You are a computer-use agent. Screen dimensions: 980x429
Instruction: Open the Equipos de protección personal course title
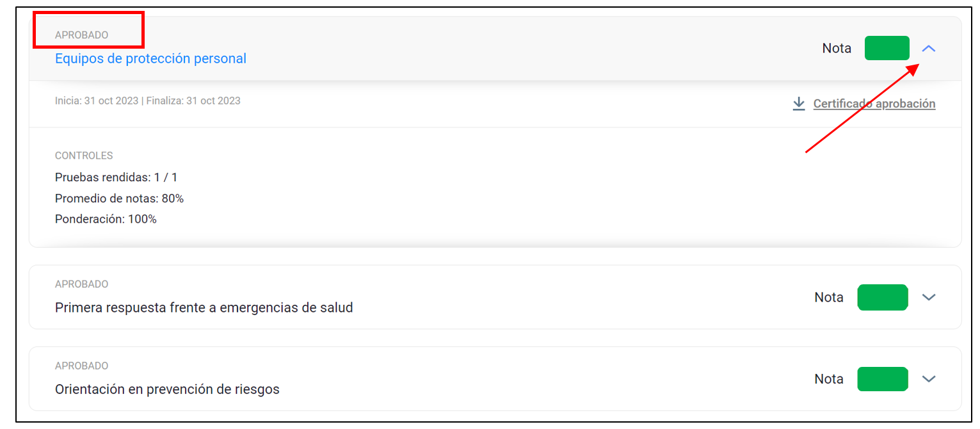click(x=150, y=58)
